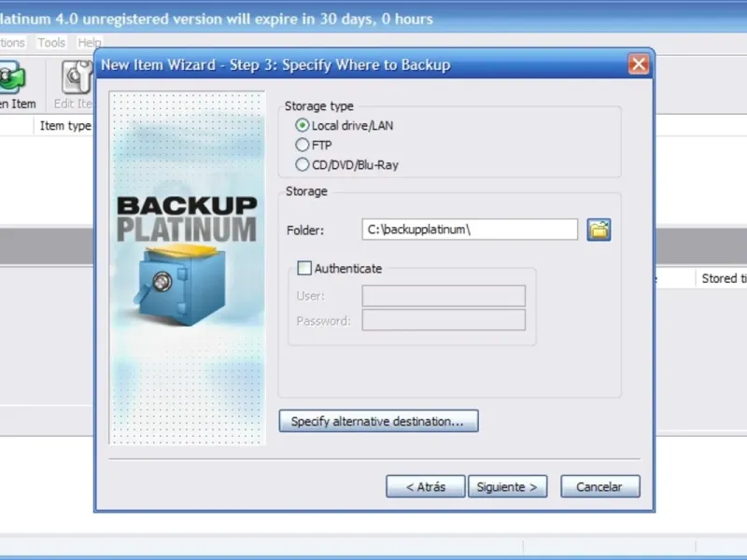Image resolution: width=747 pixels, height=560 pixels.
Task: Go to next step with Siguiente
Action: click(507, 486)
